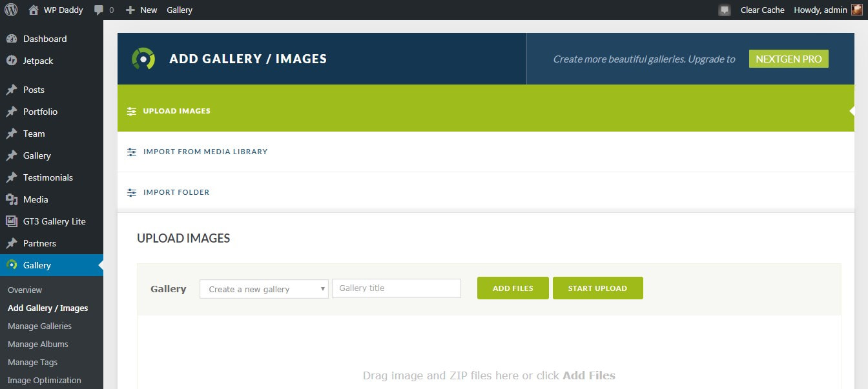Click the pin icon beside Testimonials

(x=11, y=177)
